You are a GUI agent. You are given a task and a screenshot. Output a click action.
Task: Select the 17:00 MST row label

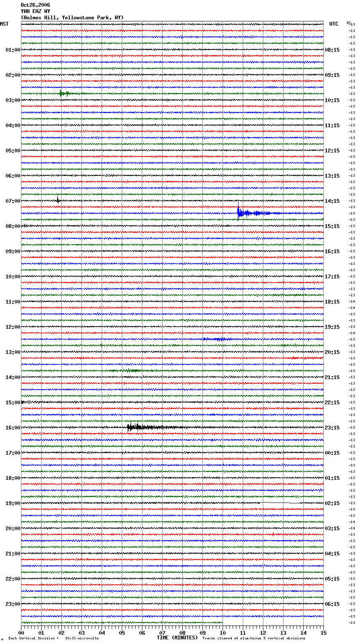[x=13, y=453]
